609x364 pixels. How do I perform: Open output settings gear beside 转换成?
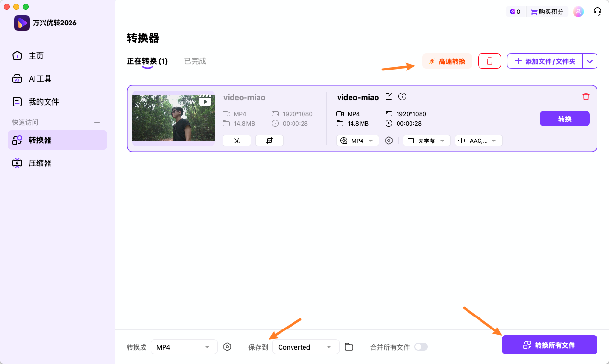point(227,347)
